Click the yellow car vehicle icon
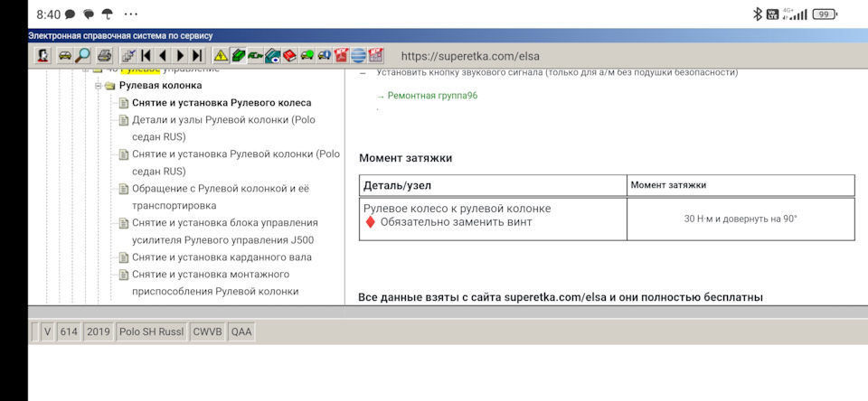The width and height of the screenshot is (868, 401). (65, 56)
